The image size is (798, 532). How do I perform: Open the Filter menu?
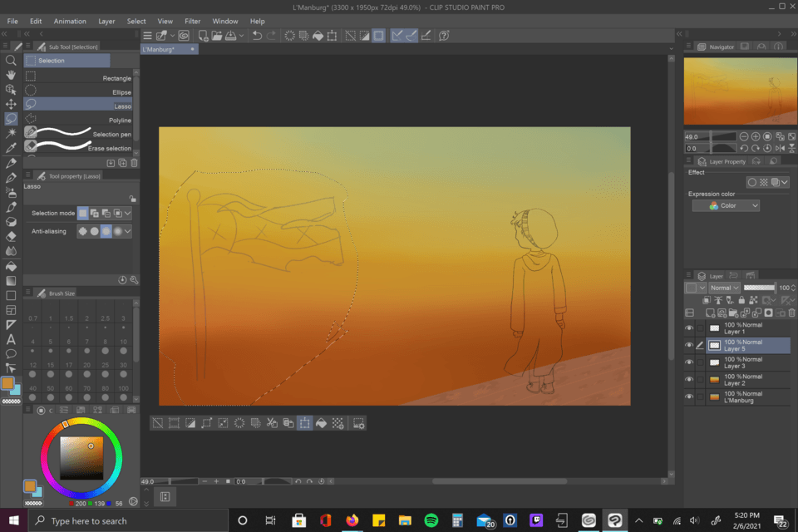click(192, 21)
